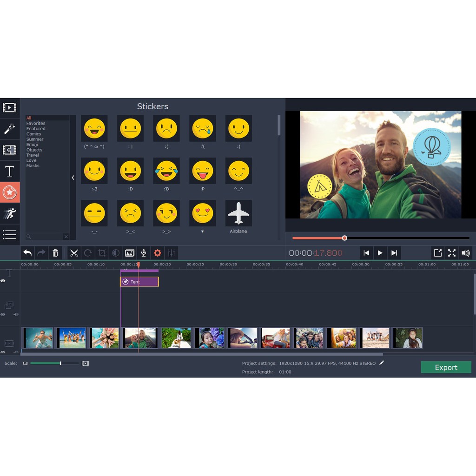
Task: Click the sticker search input field
Action: [x=44, y=237]
